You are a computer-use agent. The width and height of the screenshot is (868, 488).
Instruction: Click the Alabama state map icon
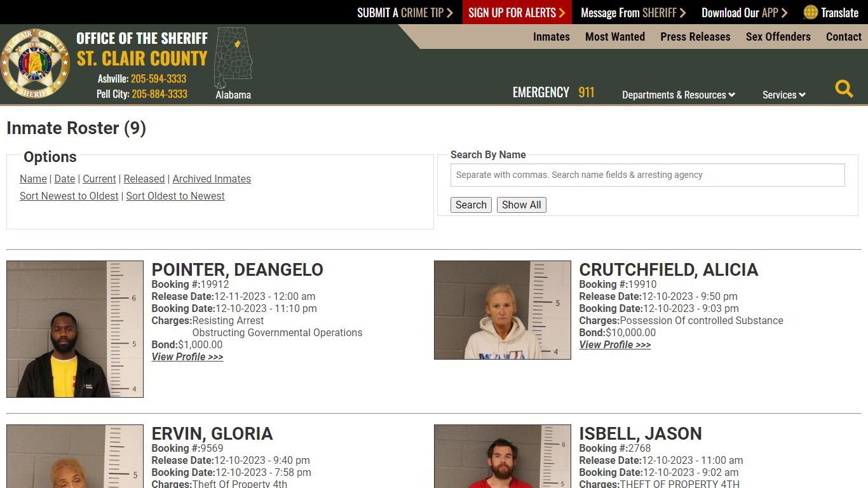tap(233, 58)
